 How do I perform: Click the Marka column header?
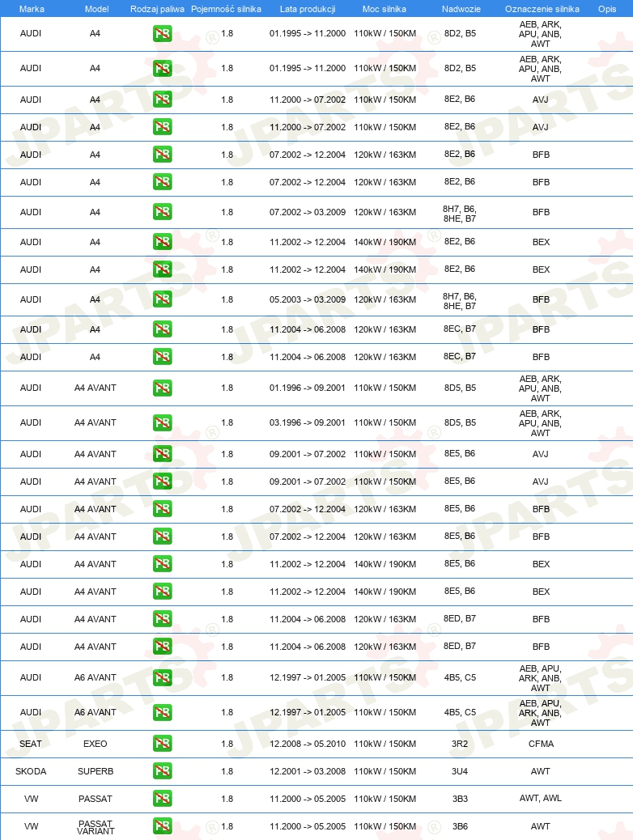click(32, 9)
